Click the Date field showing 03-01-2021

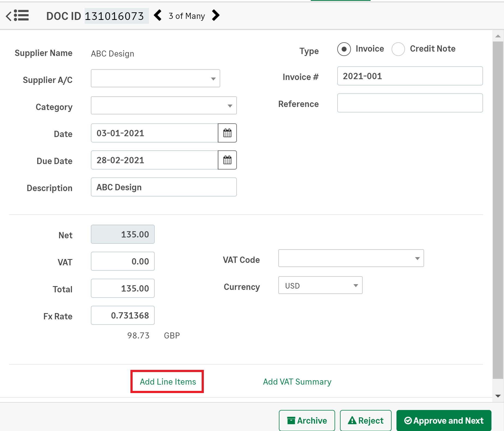tap(154, 133)
